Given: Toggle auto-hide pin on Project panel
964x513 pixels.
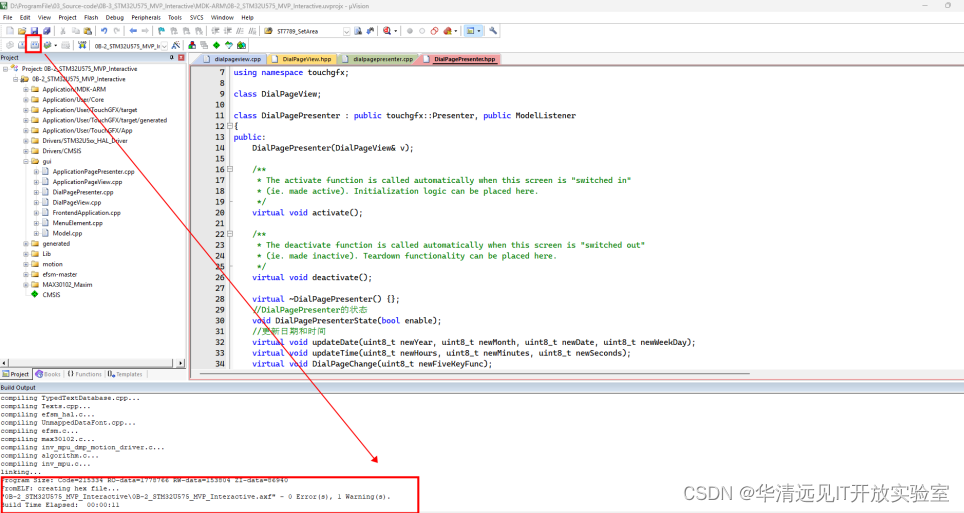Looking at the screenshot, I should coord(172,57).
